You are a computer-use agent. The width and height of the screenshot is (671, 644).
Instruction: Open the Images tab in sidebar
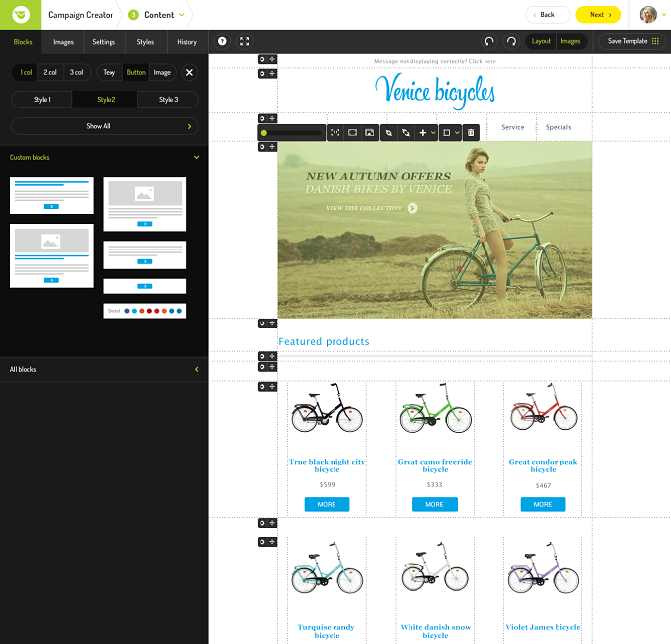coord(63,41)
